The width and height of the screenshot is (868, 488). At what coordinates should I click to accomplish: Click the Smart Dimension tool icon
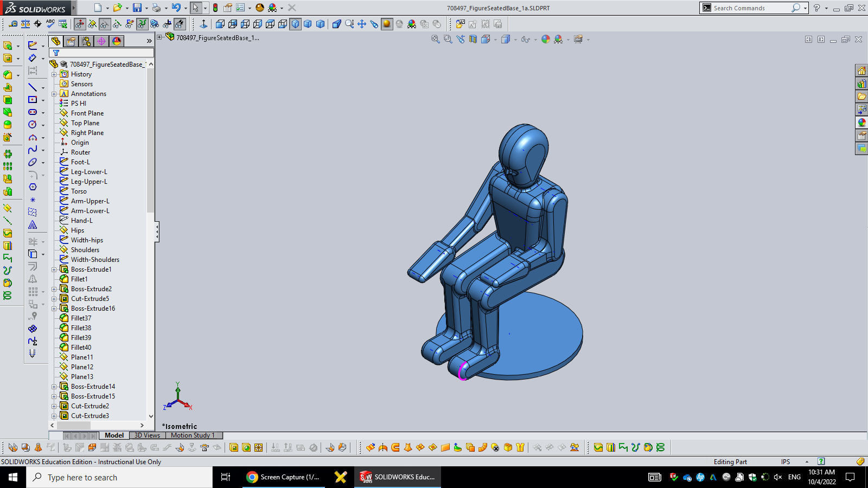[x=33, y=58]
